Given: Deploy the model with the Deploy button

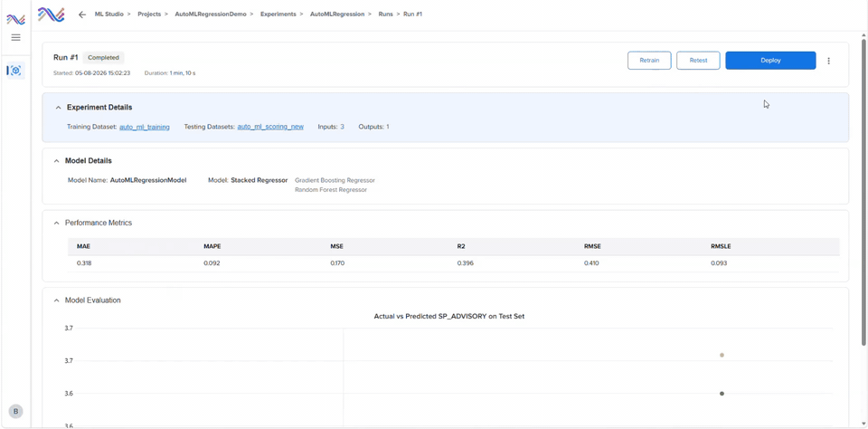Looking at the screenshot, I should [x=770, y=61].
